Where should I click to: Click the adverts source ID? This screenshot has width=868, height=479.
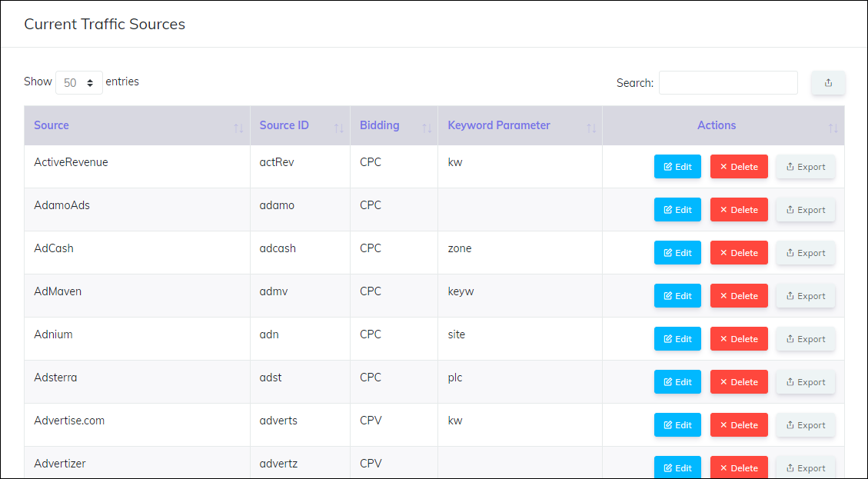click(x=278, y=421)
